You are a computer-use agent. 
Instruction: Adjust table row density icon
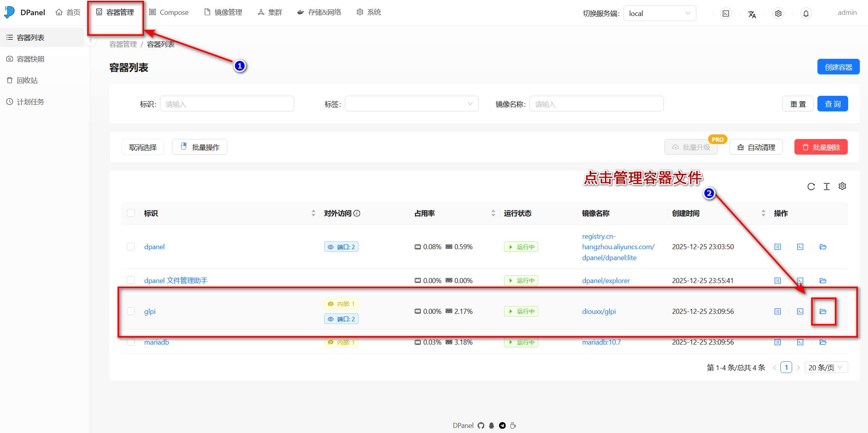pyautogui.click(x=827, y=187)
